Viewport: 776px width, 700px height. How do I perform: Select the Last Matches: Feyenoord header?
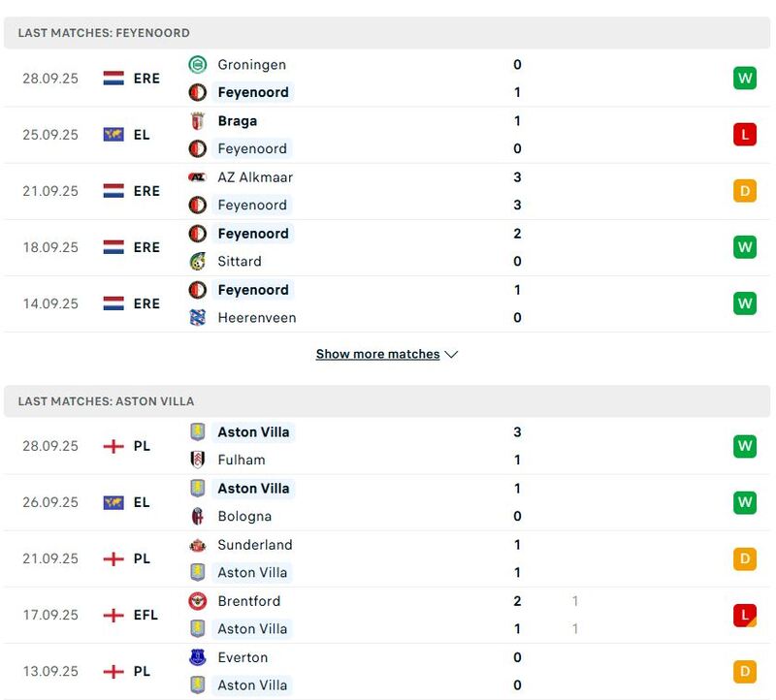(x=104, y=33)
